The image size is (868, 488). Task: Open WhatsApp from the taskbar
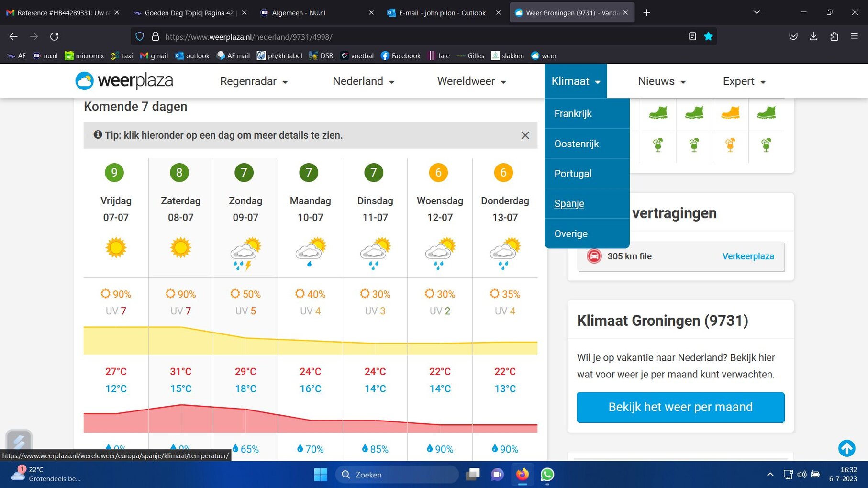pyautogui.click(x=547, y=474)
